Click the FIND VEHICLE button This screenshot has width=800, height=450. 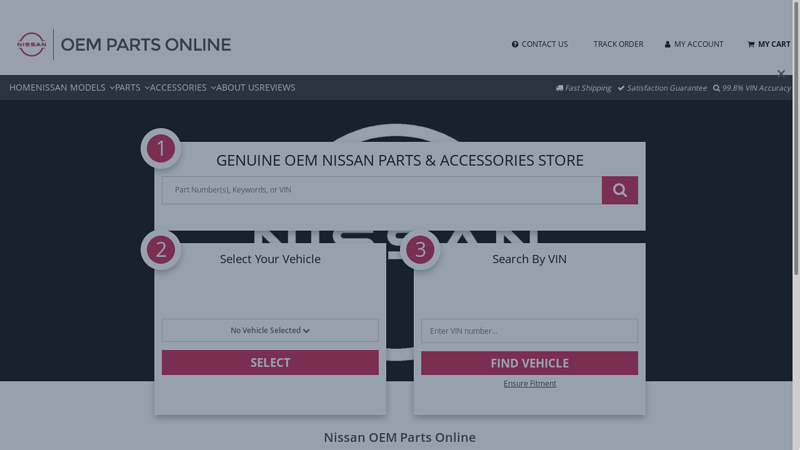[529, 363]
